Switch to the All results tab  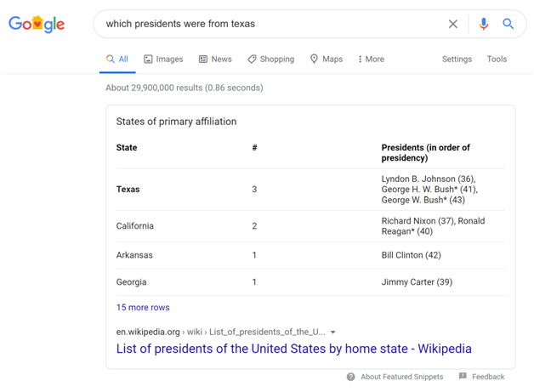[117, 60]
